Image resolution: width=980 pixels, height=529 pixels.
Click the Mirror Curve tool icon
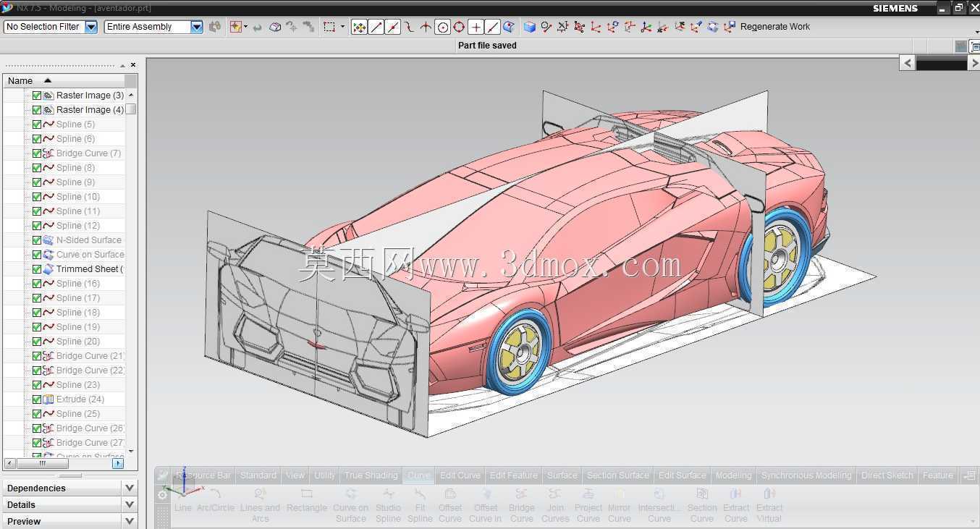619,494
